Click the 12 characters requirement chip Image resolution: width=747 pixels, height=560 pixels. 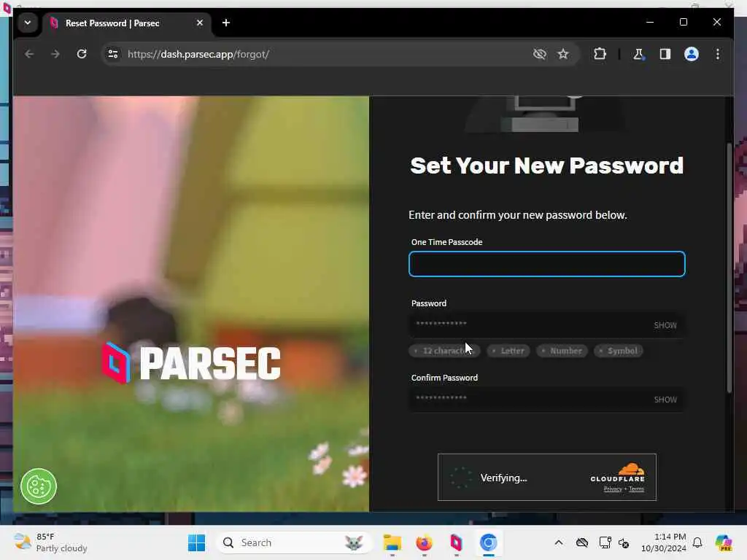pyautogui.click(x=444, y=351)
